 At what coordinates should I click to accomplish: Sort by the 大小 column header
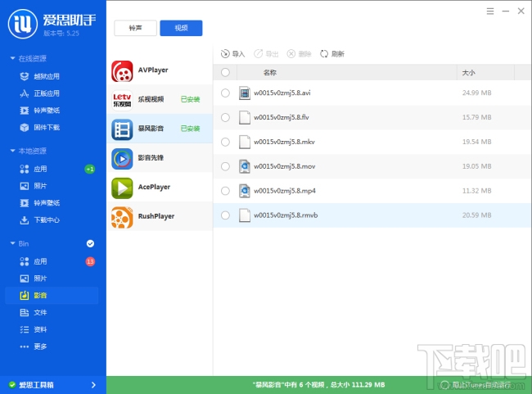point(468,72)
